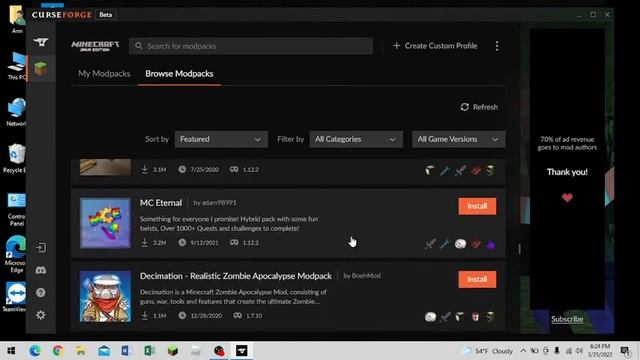Screen dimensions: 640x360
Task: Open the Decimation modpack thumbnail
Action: tap(105, 296)
